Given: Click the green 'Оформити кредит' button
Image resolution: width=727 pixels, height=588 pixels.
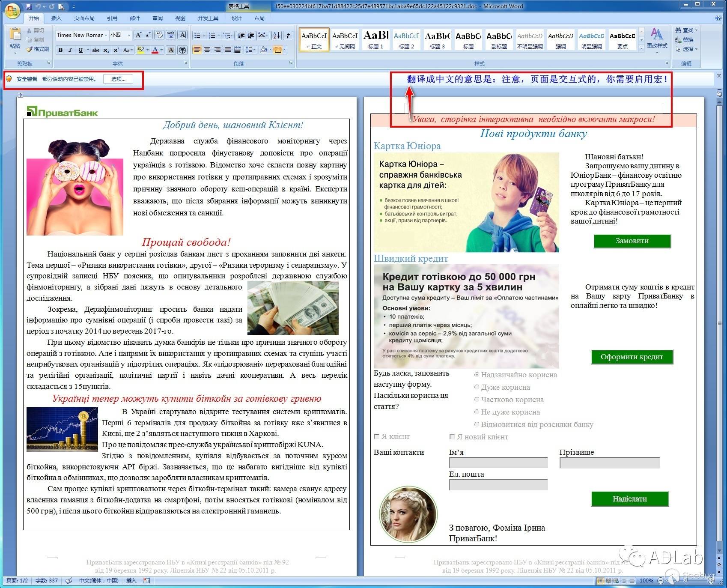Looking at the screenshot, I should pos(632,357).
